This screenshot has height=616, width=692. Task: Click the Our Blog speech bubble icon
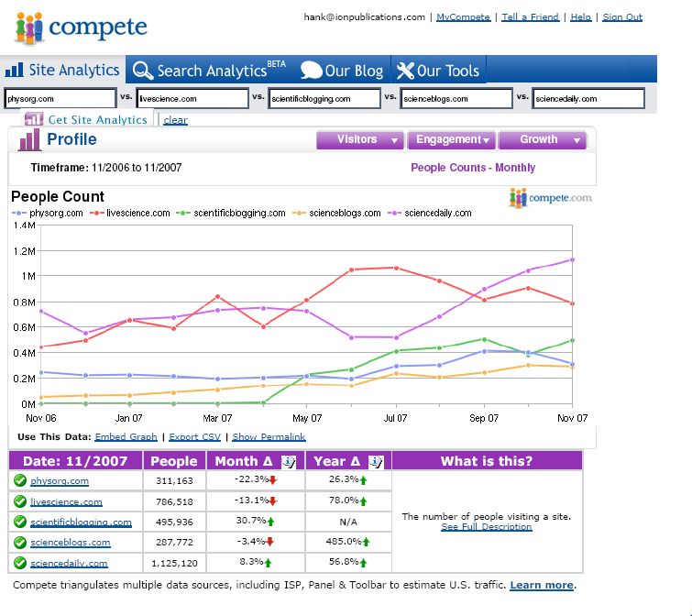coord(311,71)
